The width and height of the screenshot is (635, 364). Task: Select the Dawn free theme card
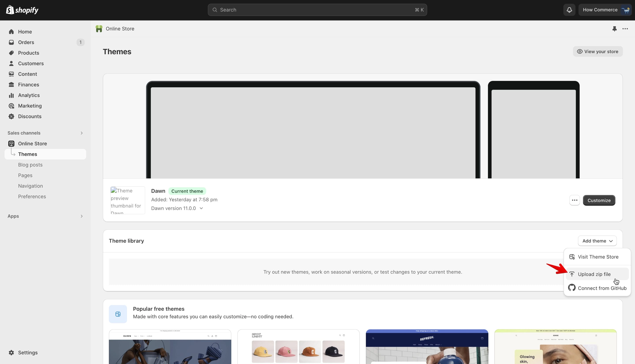(x=170, y=347)
